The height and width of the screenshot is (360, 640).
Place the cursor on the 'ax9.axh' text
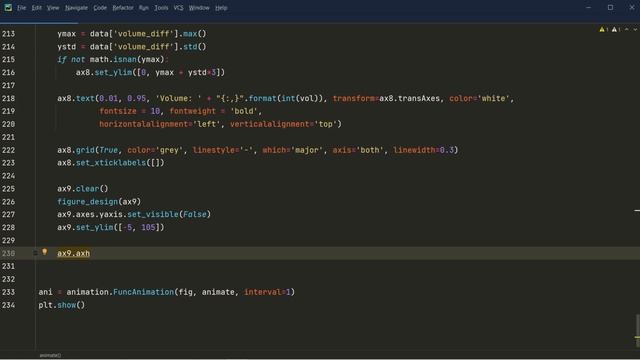73,253
